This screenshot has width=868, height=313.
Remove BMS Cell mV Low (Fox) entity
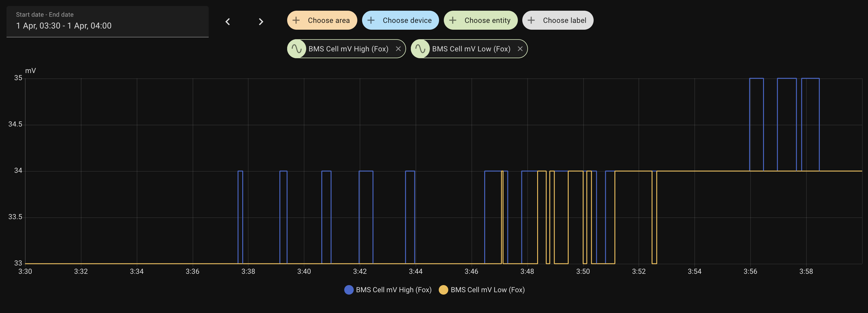520,49
